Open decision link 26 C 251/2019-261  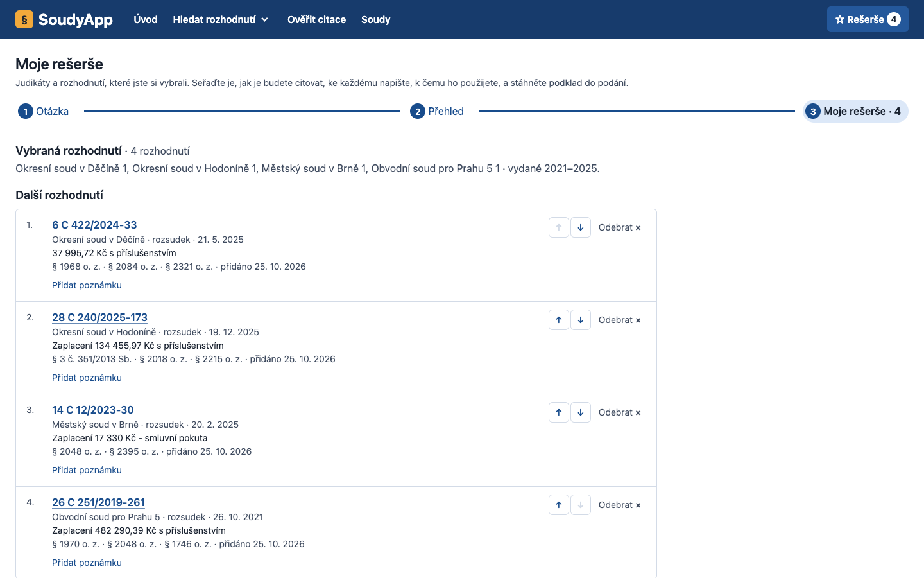pyautogui.click(x=98, y=502)
